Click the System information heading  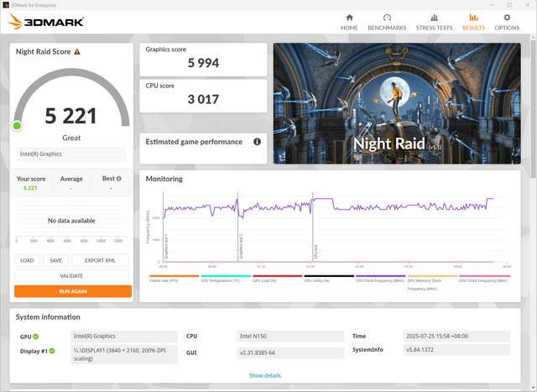pyautogui.click(x=48, y=317)
